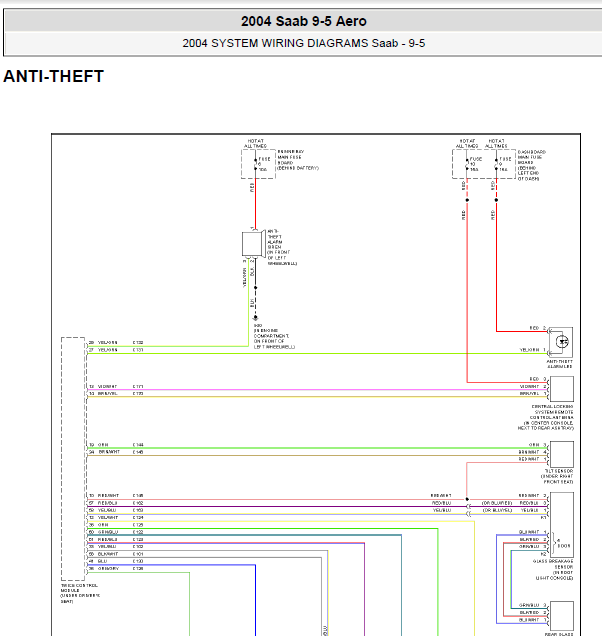Click the dashed trionic control module box

coord(72,458)
